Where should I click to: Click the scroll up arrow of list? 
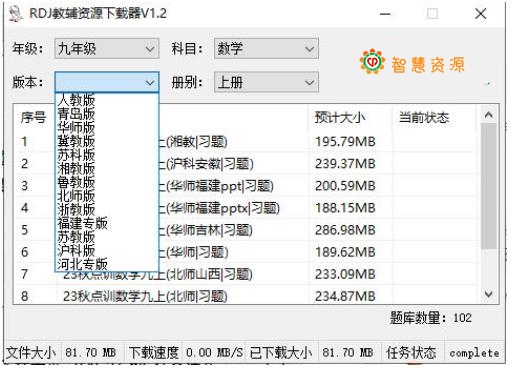pyautogui.click(x=489, y=115)
